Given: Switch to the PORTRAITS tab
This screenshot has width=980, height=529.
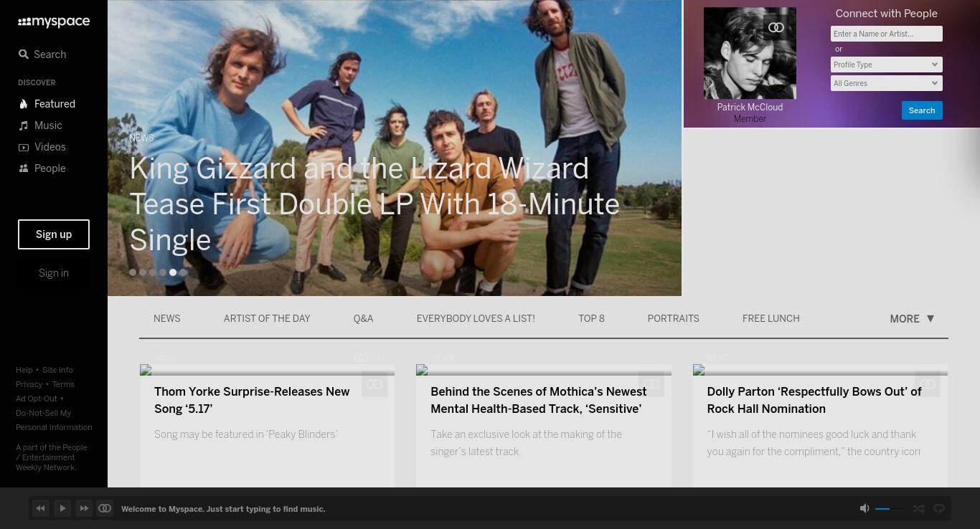Looking at the screenshot, I should [x=673, y=318].
